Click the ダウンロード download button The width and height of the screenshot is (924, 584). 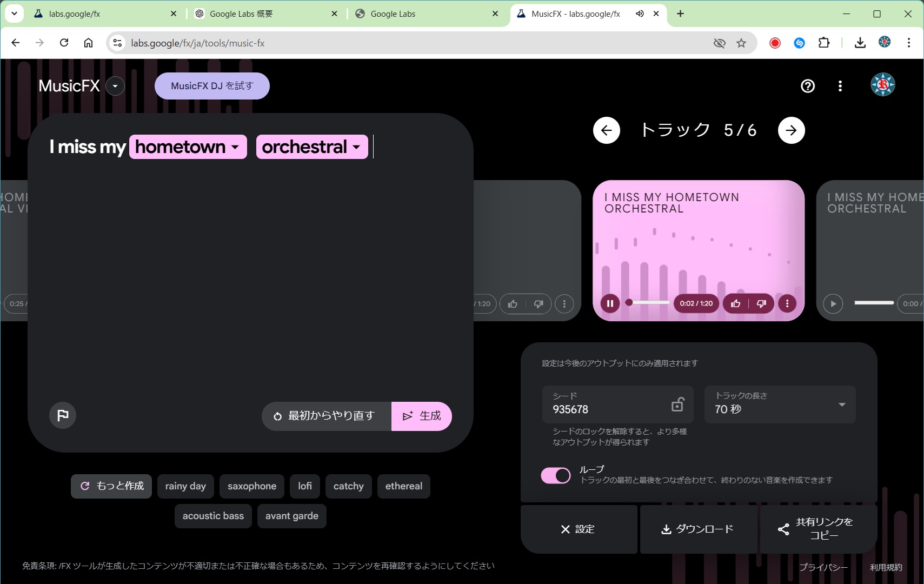coord(697,529)
